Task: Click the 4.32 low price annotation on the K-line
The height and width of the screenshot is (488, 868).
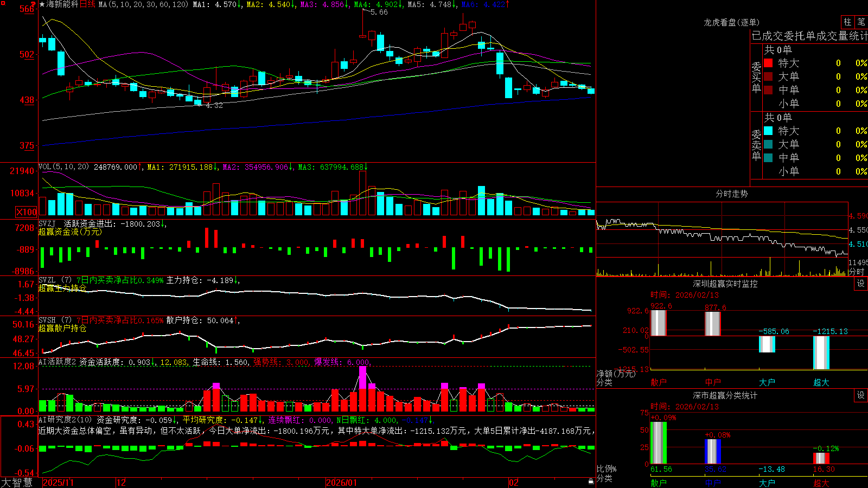Action: [214, 105]
